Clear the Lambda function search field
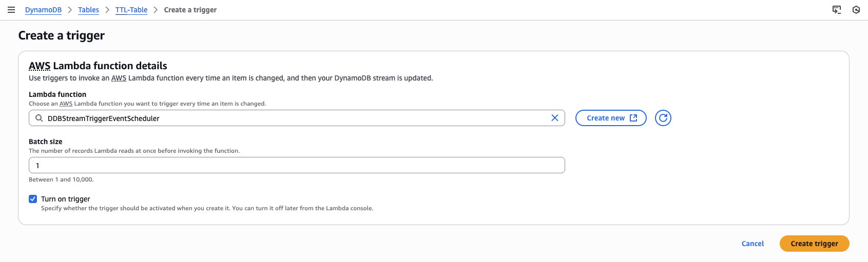868x262 pixels. [x=555, y=118]
